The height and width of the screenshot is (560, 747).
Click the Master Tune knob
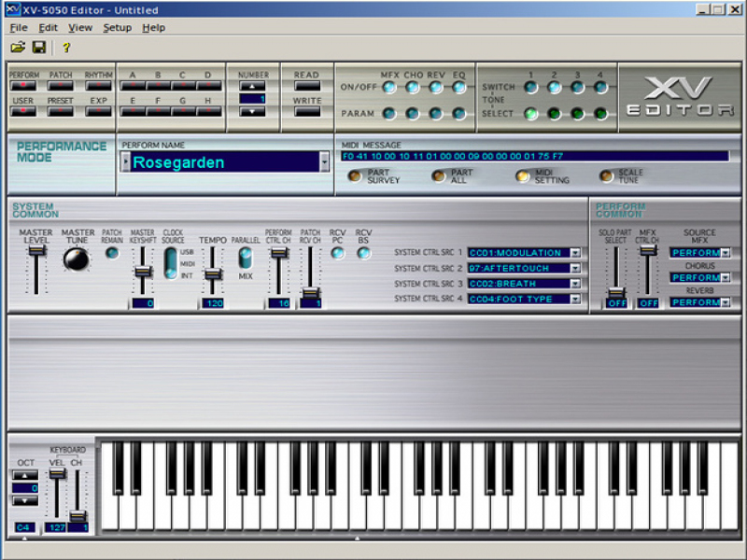(76, 259)
